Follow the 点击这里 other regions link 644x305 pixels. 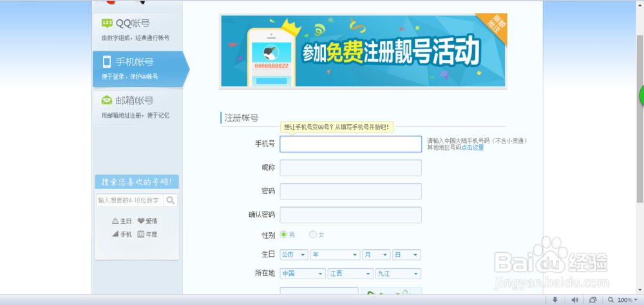click(x=472, y=148)
